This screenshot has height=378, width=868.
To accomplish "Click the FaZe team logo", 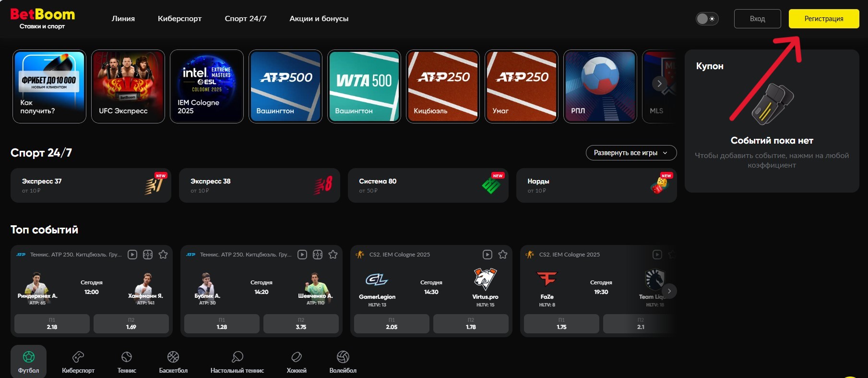I will [x=547, y=279].
